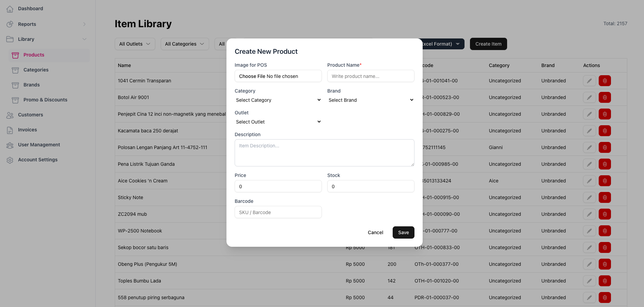Click the Account Settings gear icon
644x307 pixels.
pyautogui.click(x=10, y=160)
